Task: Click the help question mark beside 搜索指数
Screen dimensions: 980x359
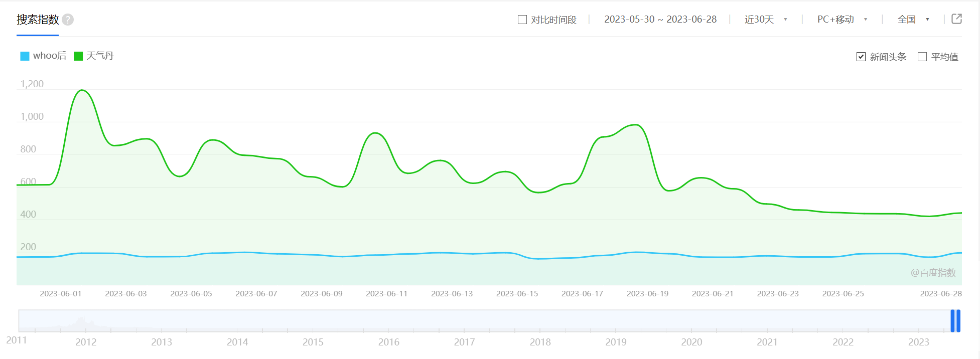Action: (x=68, y=20)
